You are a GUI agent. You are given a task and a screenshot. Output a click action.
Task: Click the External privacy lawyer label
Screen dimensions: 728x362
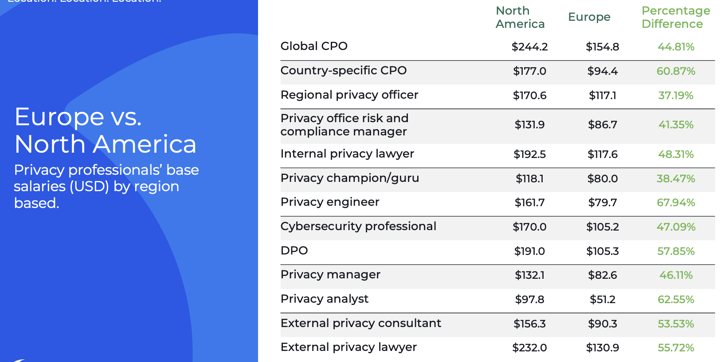click(348, 347)
